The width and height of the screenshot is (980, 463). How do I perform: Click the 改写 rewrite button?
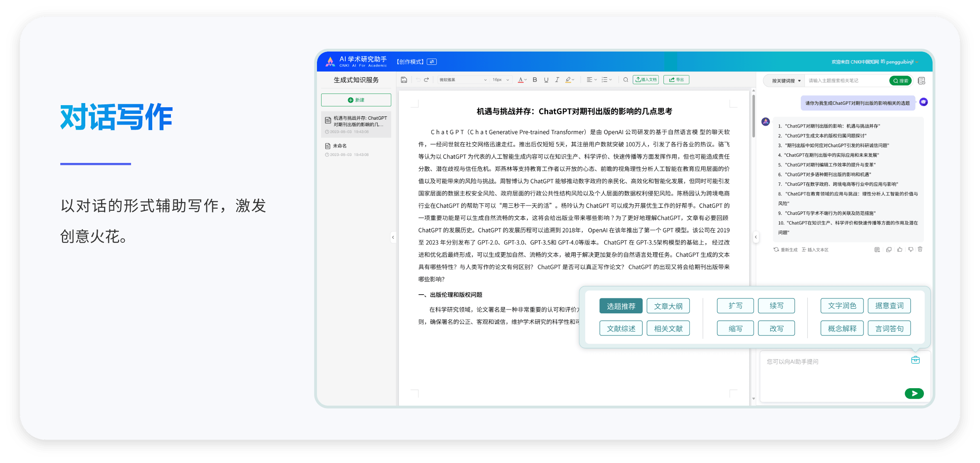(776, 328)
